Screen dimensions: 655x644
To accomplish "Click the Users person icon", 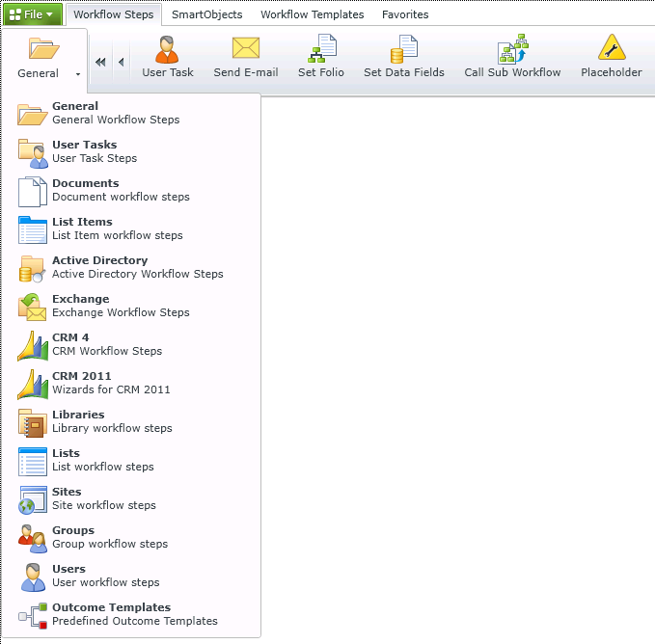I will click(x=33, y=577).
